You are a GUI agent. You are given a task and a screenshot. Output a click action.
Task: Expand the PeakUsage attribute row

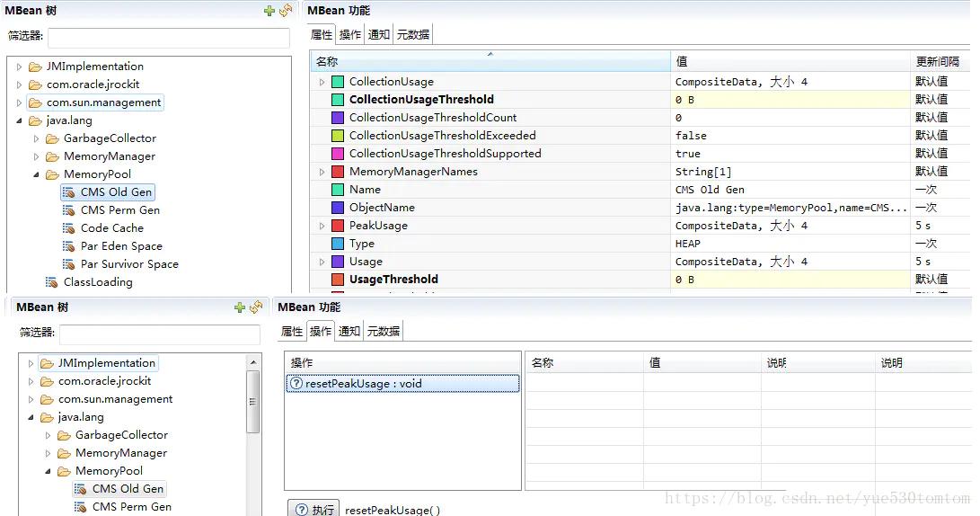[322, 226]
